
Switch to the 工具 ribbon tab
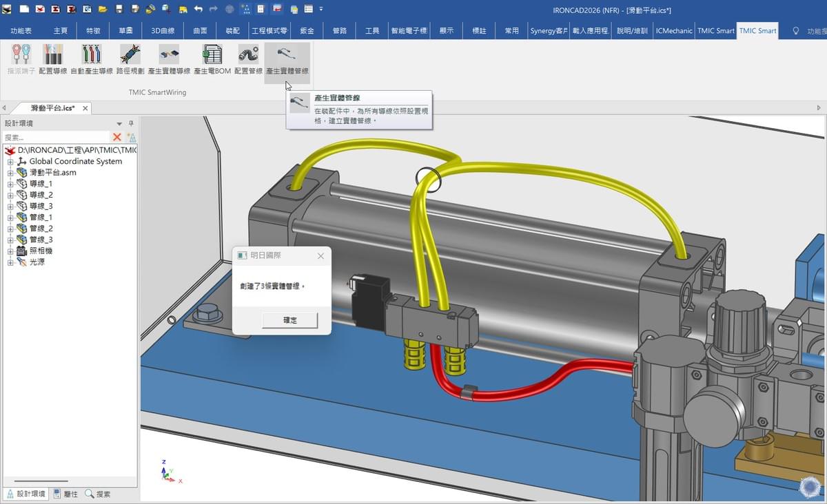[x=372, y=31]
